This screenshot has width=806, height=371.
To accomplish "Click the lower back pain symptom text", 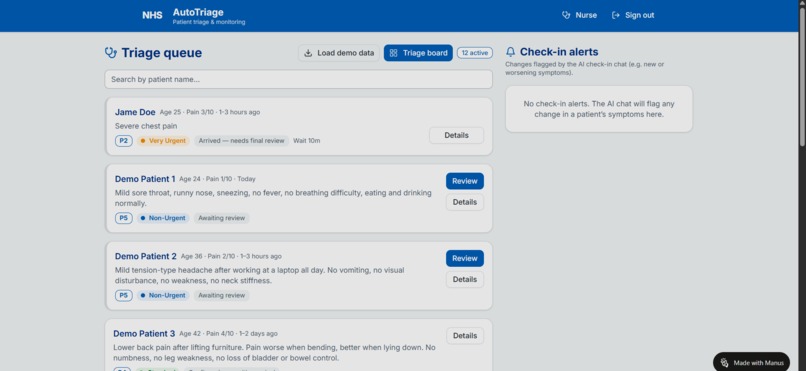I will 274,353.
